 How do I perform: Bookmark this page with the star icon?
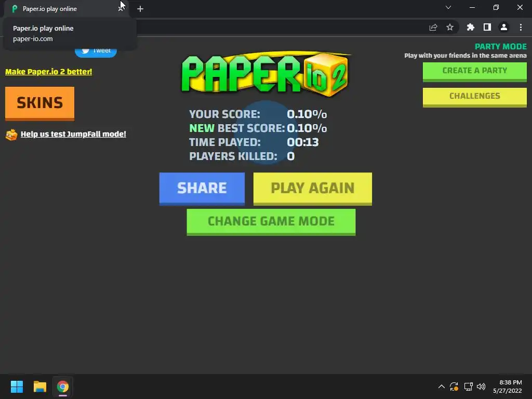(x=450, y=27)
